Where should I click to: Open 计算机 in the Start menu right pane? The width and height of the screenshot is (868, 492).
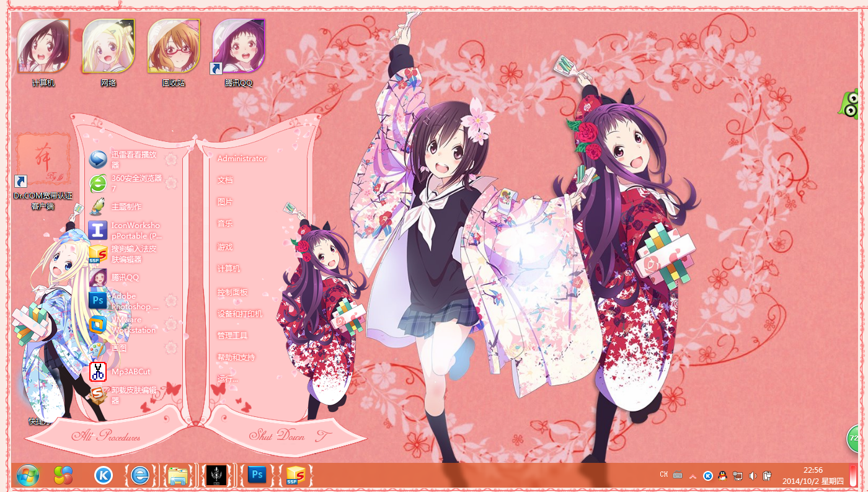click(x=229, y=269)
